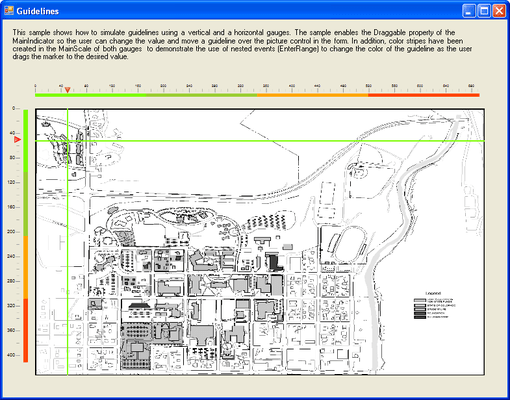Click the green horizontal guideline over the map
This screenshot has height=400, width=510.
260,141
